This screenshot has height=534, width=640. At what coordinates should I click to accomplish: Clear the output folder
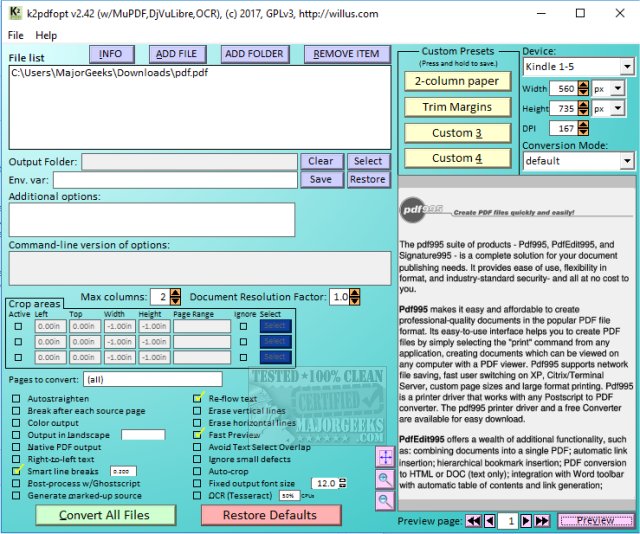(x=322, y=161)
